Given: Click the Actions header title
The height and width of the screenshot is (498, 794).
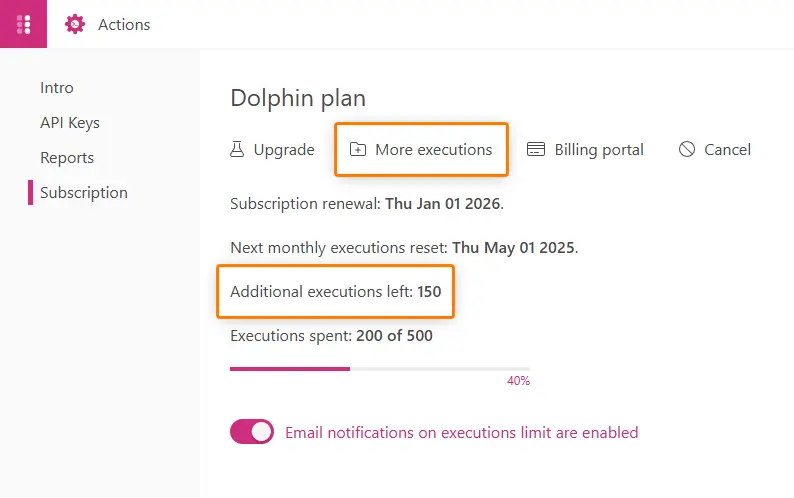Looking at the screenshot, I should 124,24.
